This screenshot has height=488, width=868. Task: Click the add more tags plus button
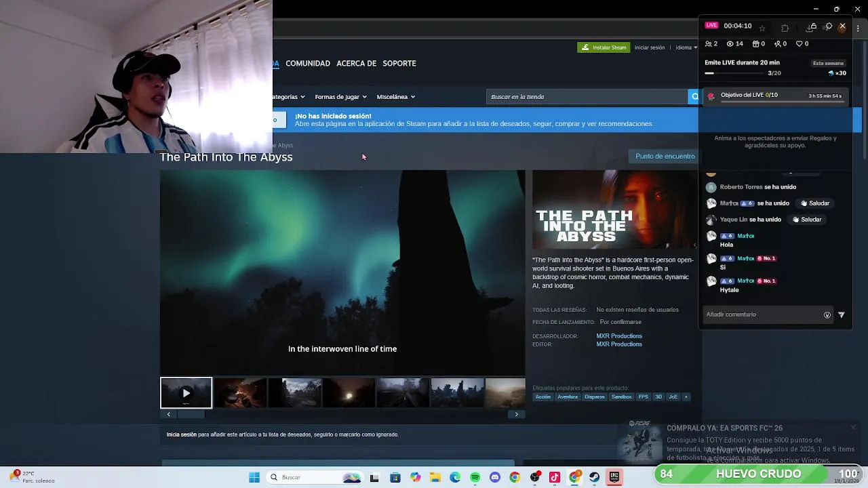click(x=686, y=396)
